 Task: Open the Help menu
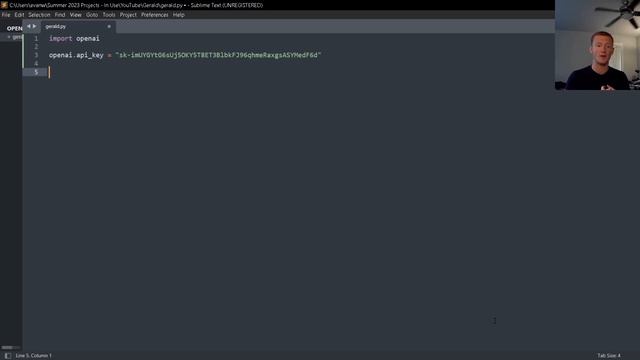coord(179,15)
